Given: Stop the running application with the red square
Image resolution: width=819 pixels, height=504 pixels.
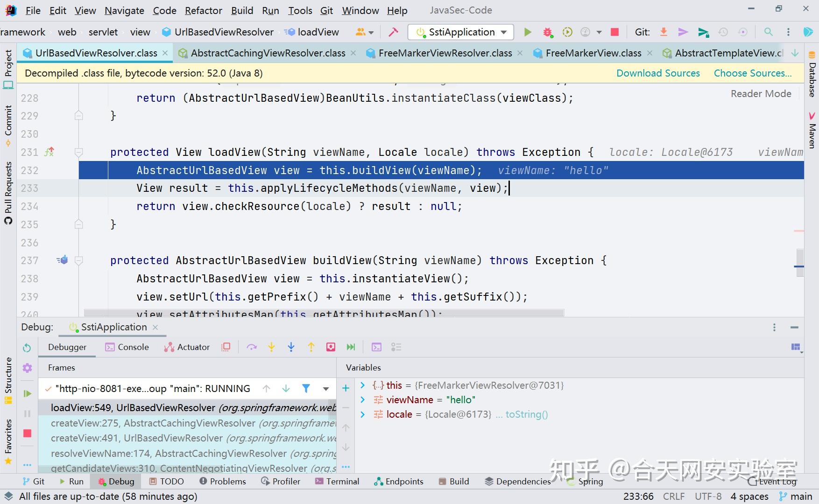Looking at the screenshot, I should (614, 32).
